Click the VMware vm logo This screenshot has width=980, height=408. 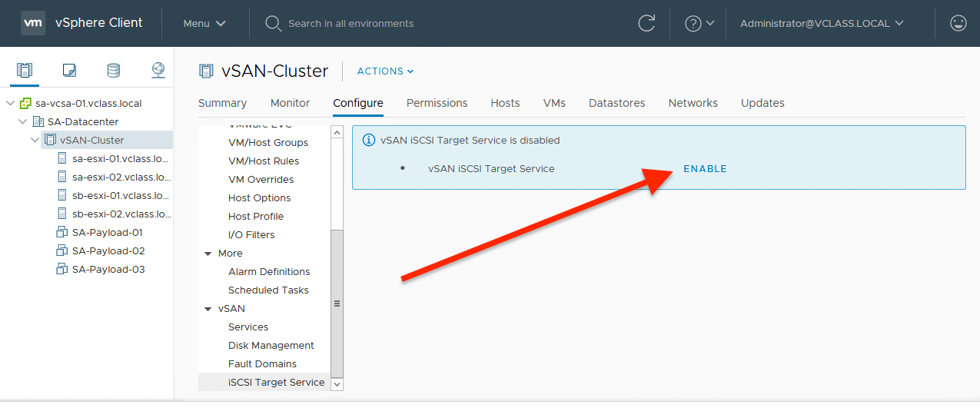(x=32, y=23)
